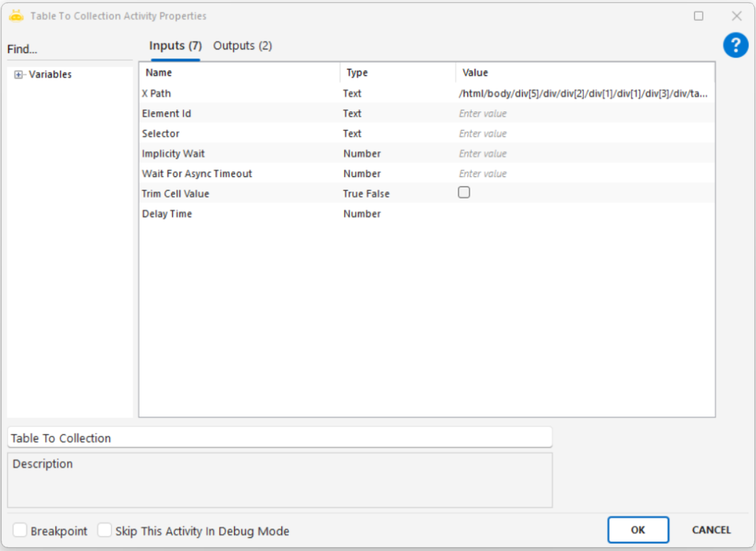Image resolution: width=756 pixels, height=551 pixels.
Task: Maximize the properties dialog window
Action: pyautogui.click(x=698, y=15)
